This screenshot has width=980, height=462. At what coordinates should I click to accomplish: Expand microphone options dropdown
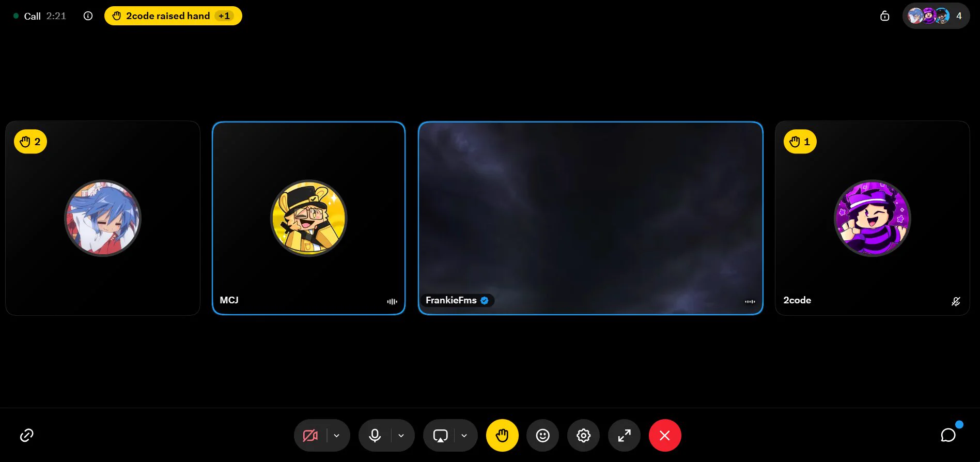(401, 436)
